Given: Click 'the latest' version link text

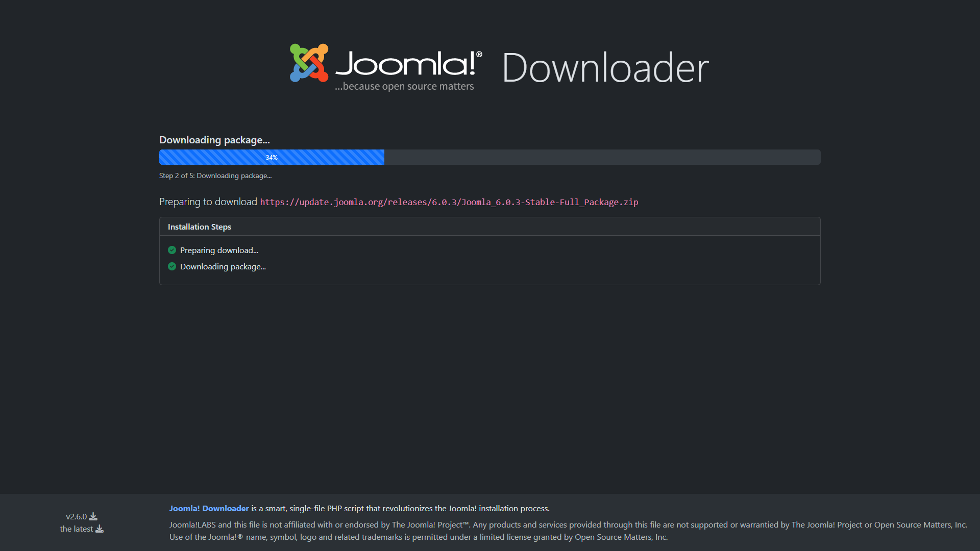Looking at the screenshot, I should (76, 529).
